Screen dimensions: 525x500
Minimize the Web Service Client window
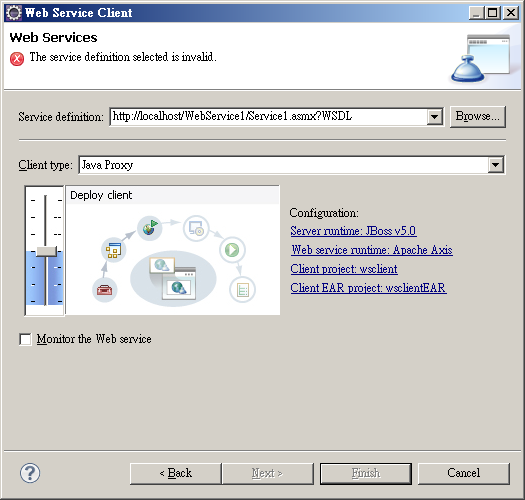[476, 13]
